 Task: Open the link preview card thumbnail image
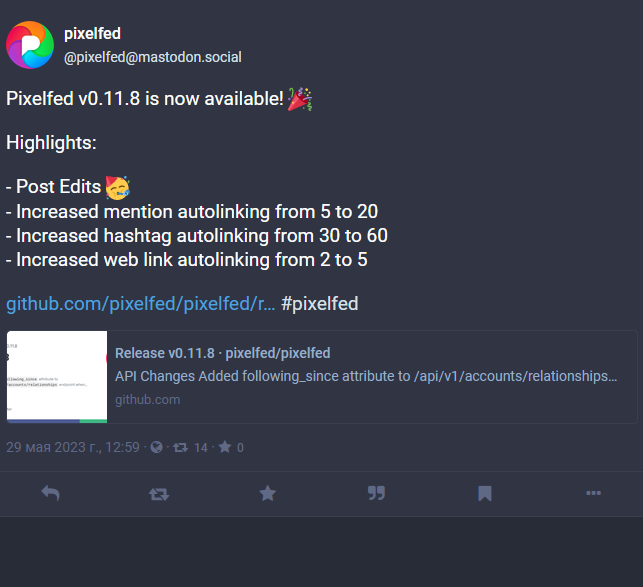click(x=57, y=377)
